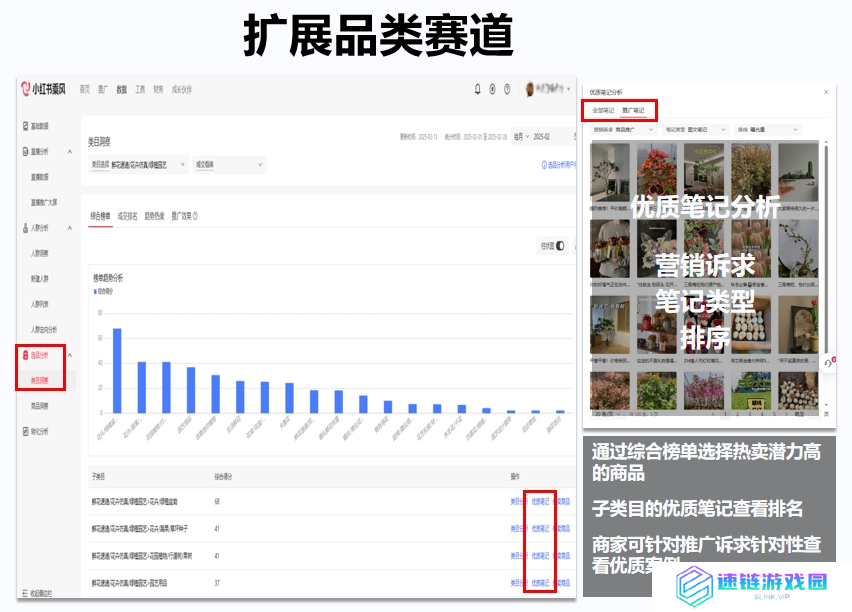Viewport: 852px width, 612px height.
Task: Click the 子类目 column header
Action: (98, 477)
